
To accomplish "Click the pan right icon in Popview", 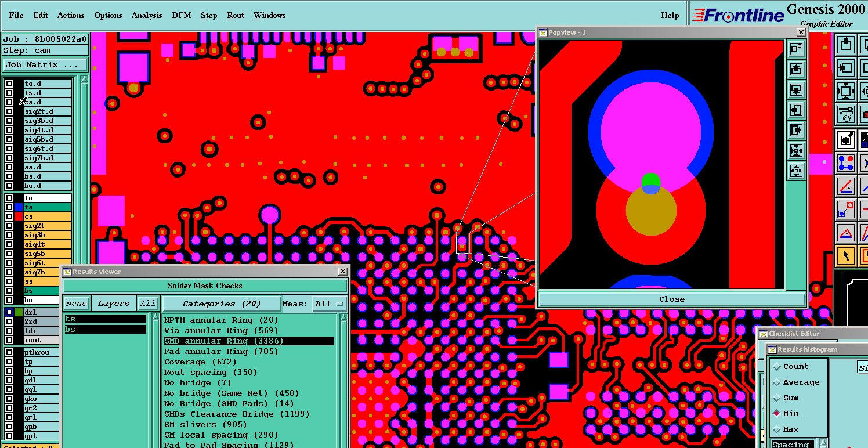I will click(x=797, y=130).
